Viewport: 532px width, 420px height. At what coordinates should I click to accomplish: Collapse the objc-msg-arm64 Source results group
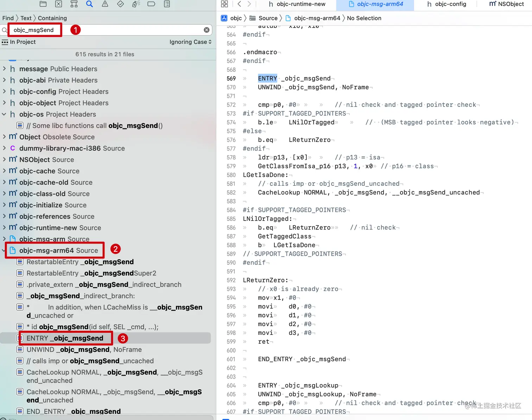[4, 250]
